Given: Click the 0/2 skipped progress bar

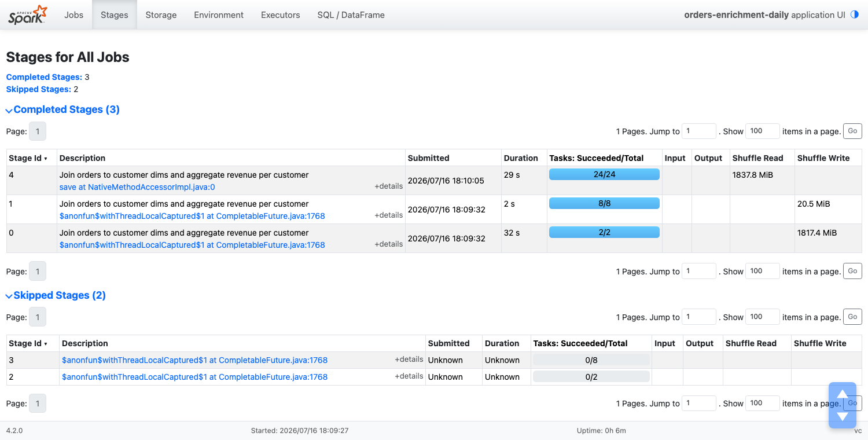Looking at the screenshot, I should (591, 377).
